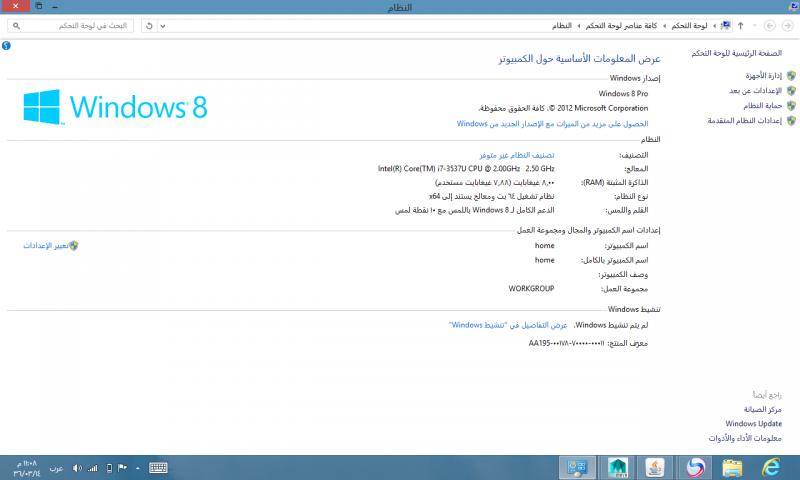The image size is (800, 480).
Task: Click the shield icon beside إدارة الأجهزة
Action: [x=791, y=75]
